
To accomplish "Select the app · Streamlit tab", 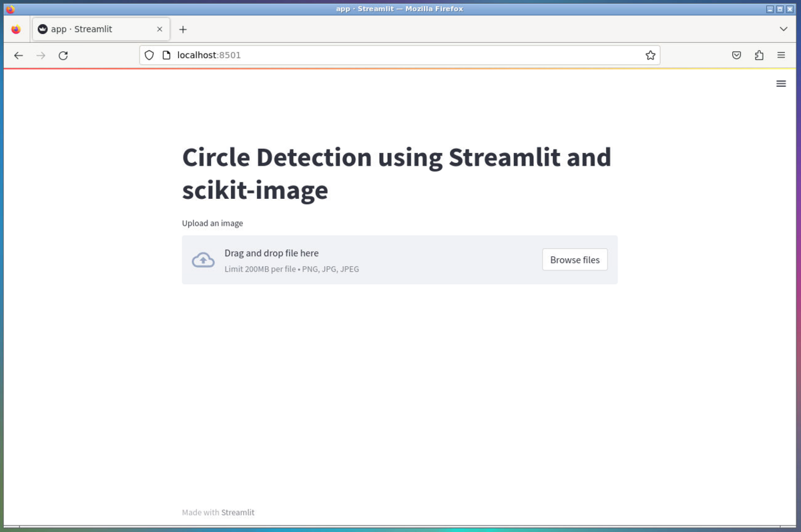I will point(100,29).
